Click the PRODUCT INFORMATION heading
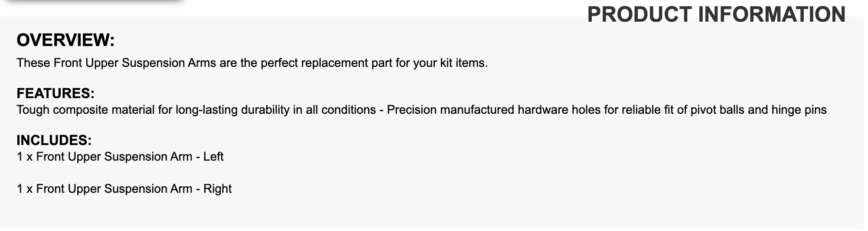 pyautogui.click(x=716, y=14)
